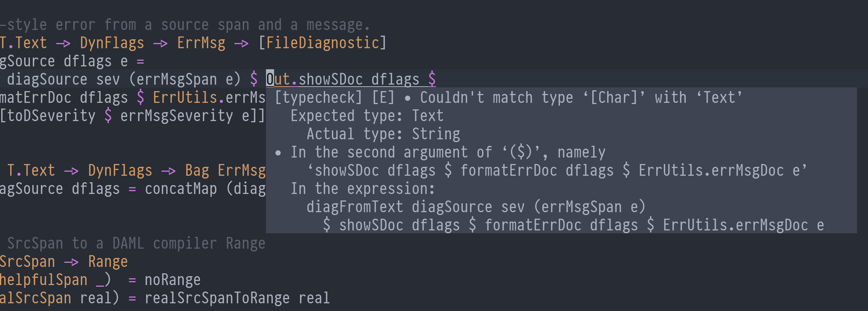Click the 'Expected type: Text' popup line
Image resolution: width=868 pixels, height=311 pixels.
coord(367,116)
